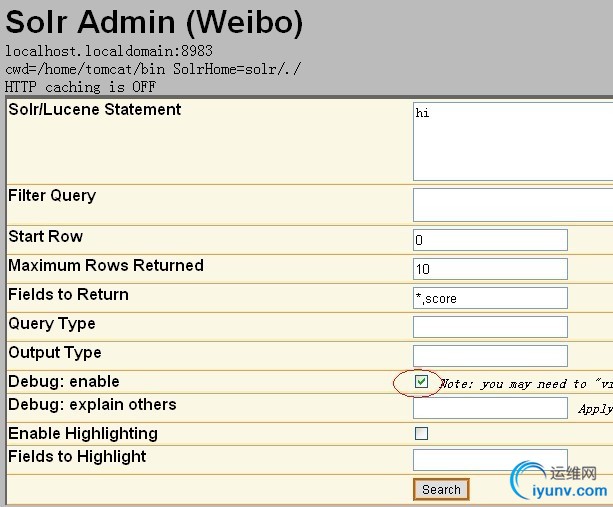Focus the Filter Query text box
This screenshot has height=507, width=613.
click(513, 205)
